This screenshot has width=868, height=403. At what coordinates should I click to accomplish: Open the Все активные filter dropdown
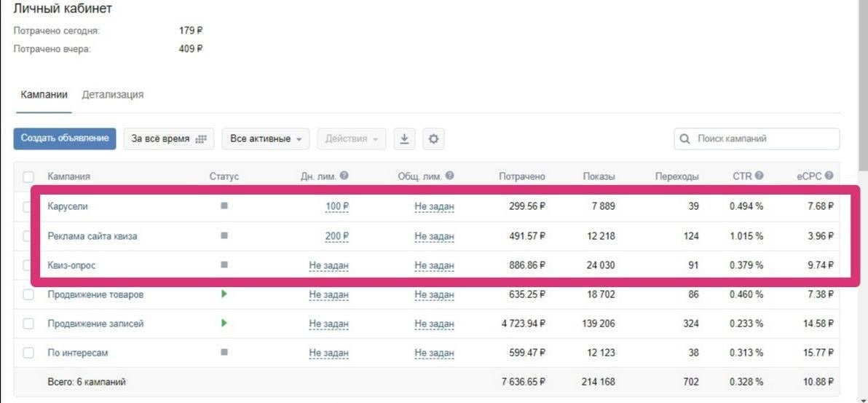[265, 139]
